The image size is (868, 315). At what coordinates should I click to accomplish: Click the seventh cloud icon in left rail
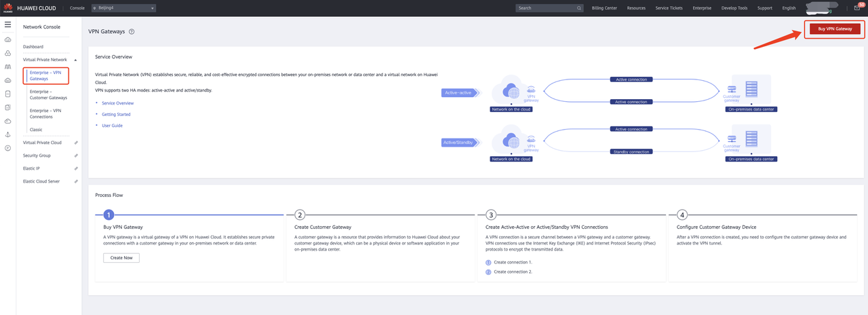coord(7,121)
